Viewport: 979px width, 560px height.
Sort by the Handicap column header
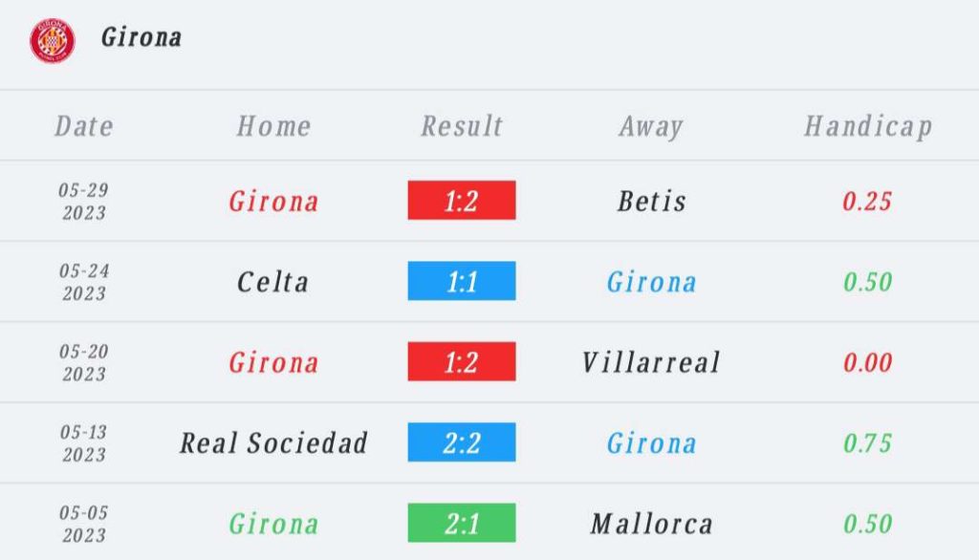click(x=868, y=127)
